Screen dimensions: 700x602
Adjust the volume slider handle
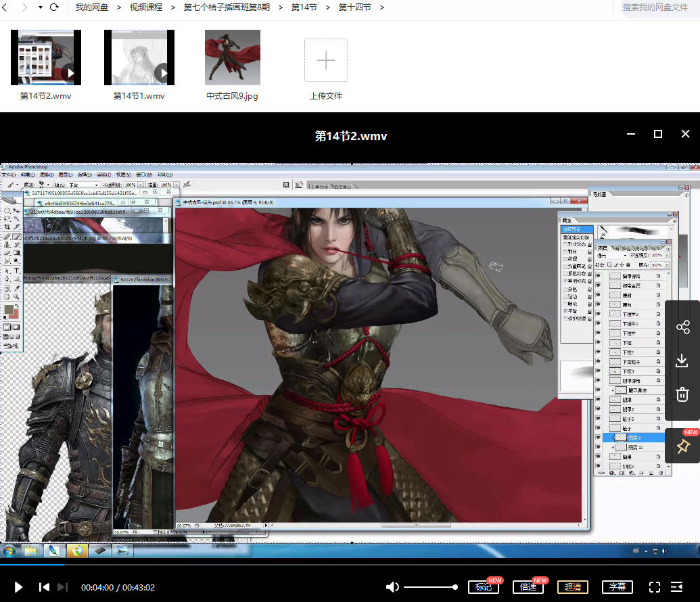pyautogui.click(x=455, y=587)
